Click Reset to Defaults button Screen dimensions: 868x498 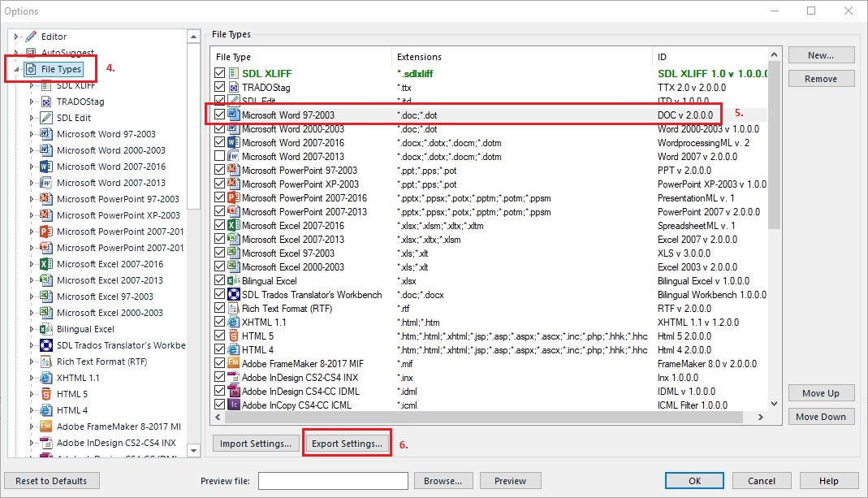click(x=51, y=481)
